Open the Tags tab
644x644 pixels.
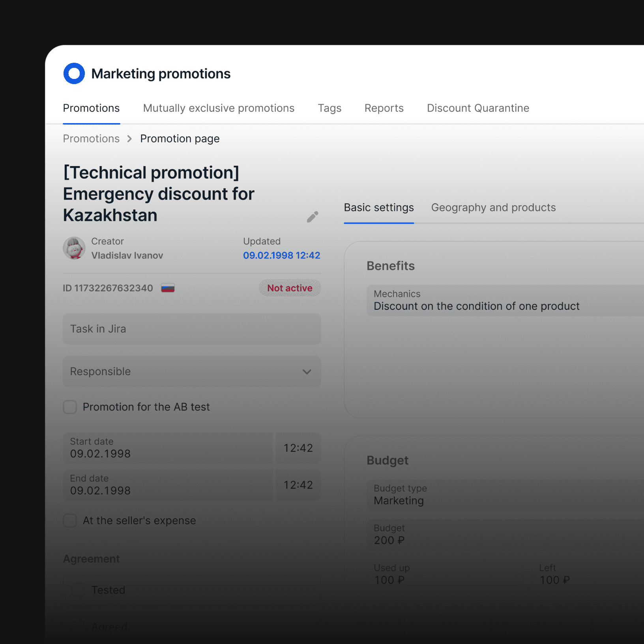click(x=329, y=108)
